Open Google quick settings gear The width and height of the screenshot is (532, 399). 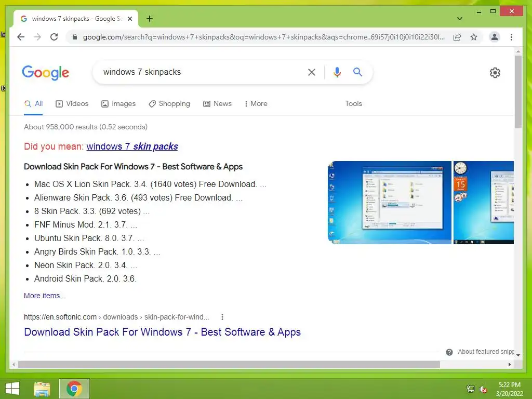(x=495, y=73)
